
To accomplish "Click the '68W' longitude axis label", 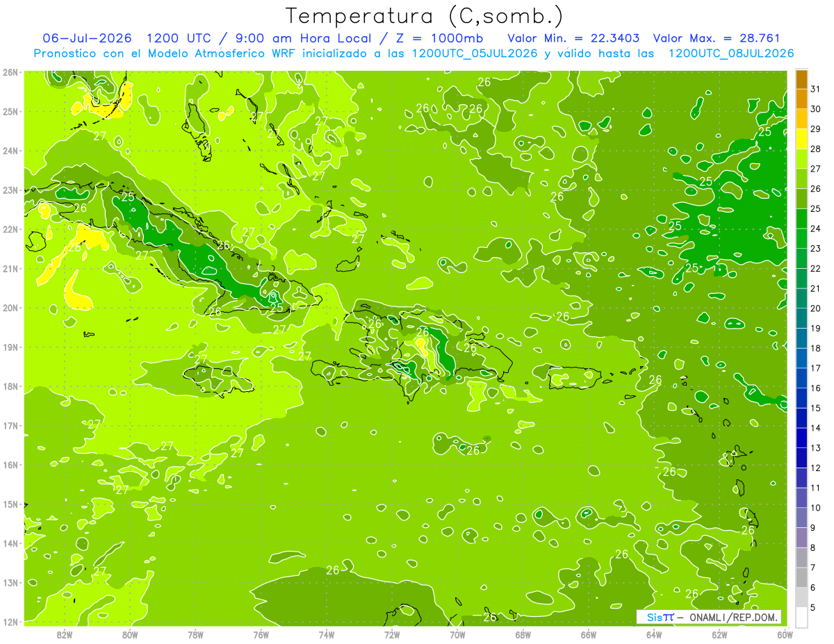I will [x=523, y=634].
